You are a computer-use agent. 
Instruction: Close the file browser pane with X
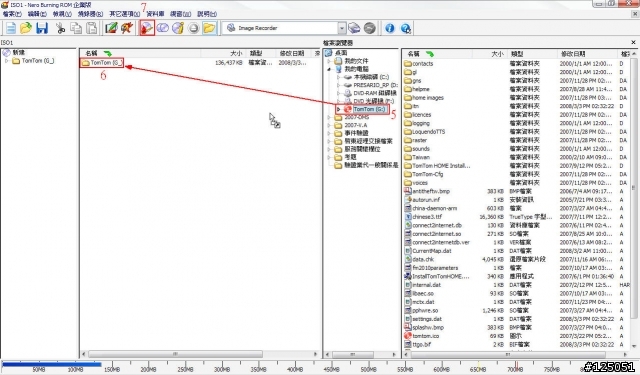click(x=633, y=42)
